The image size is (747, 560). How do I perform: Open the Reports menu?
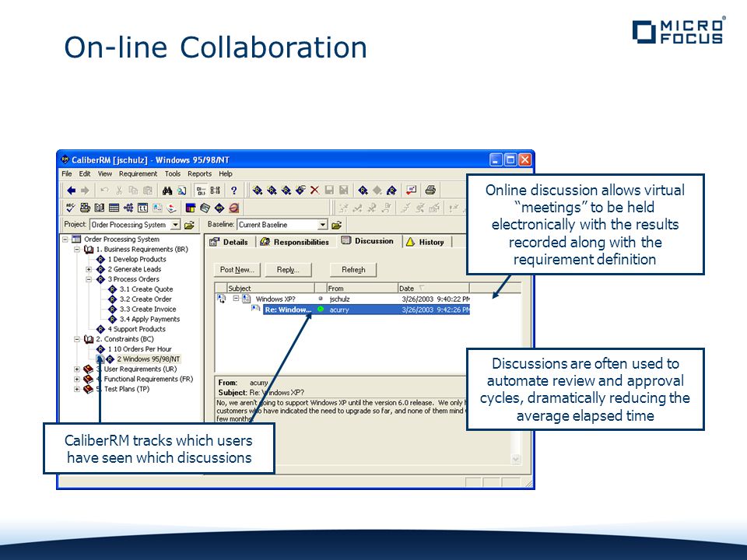coord(199,173)
